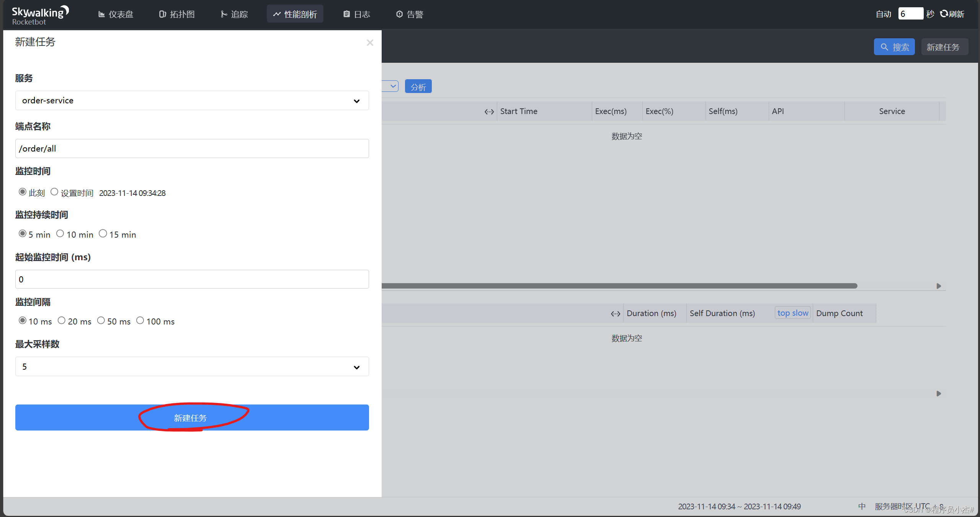
Task: Click the footer time range 2023-11-14 09:34 ~ 09:49
Action: point(740,507)
